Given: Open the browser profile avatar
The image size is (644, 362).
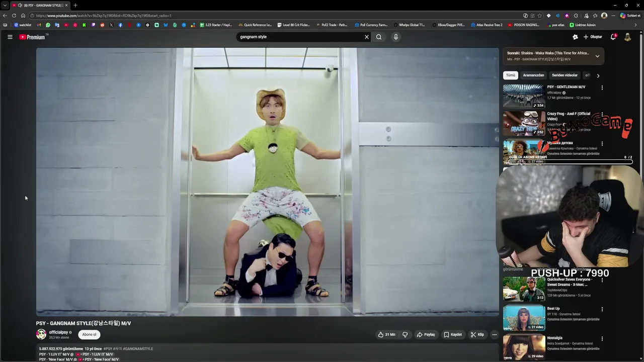Looking at the screenshot, I should coord(604,16).
